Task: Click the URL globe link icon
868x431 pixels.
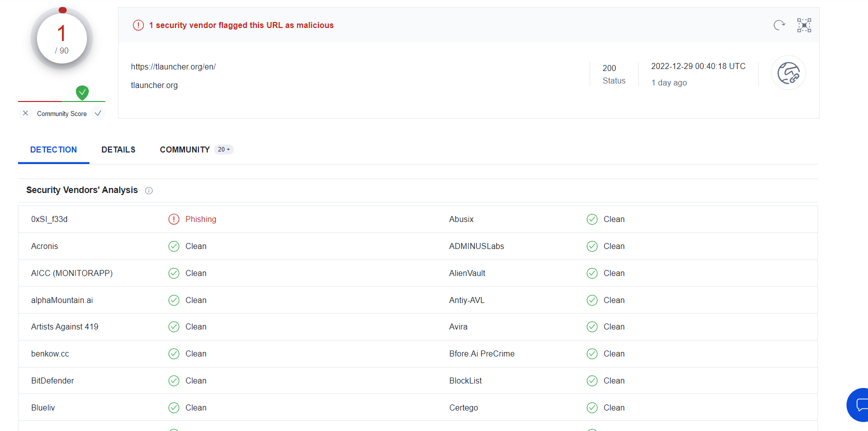Action: 789,73
